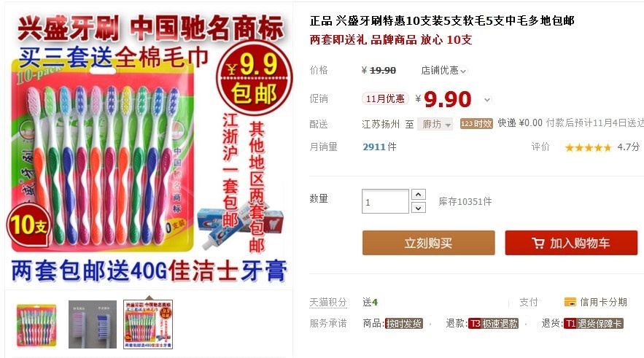644x358 pixels.
Task: Select the first toothbrush pack thumbnail
Action: pyautogui.click(x=36, y=325)
